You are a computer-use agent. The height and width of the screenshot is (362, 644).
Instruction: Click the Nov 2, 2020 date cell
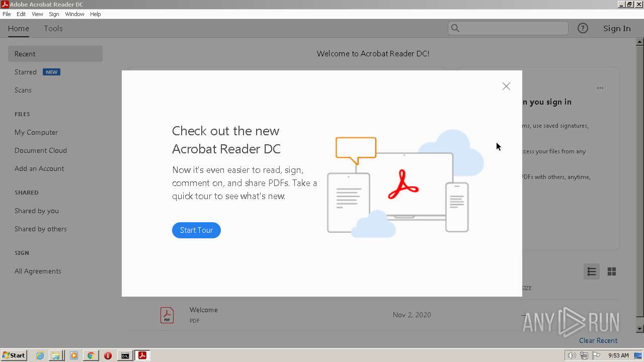point(412,315)
